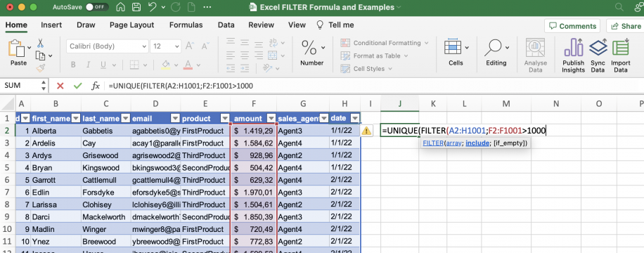The height and width of the screenshot is (253, 644).
Task: Toggle Bold formatting
Action: pyautogui.click(x=72, y=65)
